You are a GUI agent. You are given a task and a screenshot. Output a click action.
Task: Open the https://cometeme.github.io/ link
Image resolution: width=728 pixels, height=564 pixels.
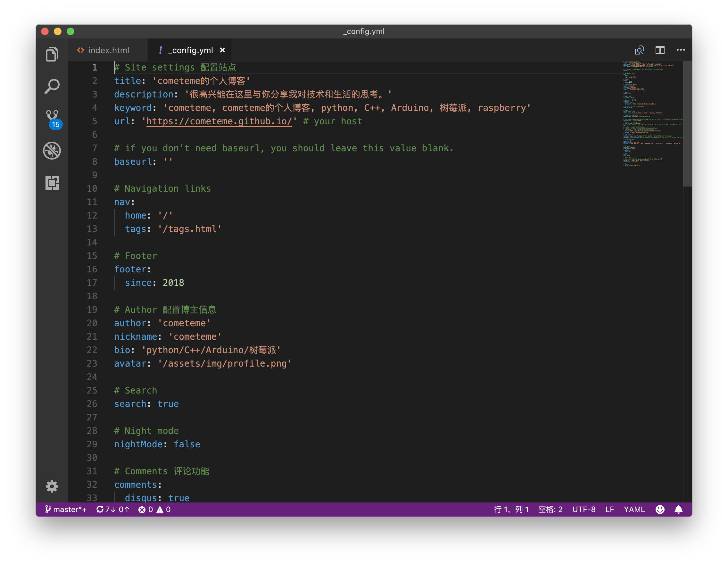click(219, 121)
